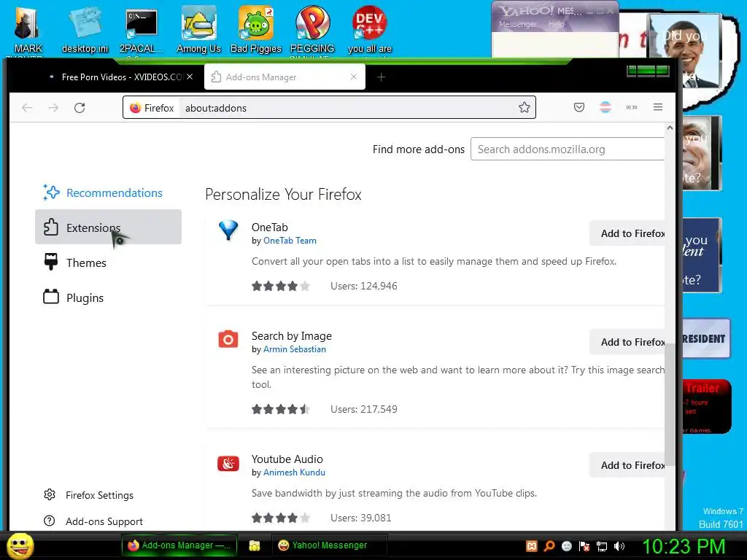The width and height of the screenshot is (747, 560).
Task: Click the scroll-up arrow of the page scrollbar
Action: coord(670,128)
